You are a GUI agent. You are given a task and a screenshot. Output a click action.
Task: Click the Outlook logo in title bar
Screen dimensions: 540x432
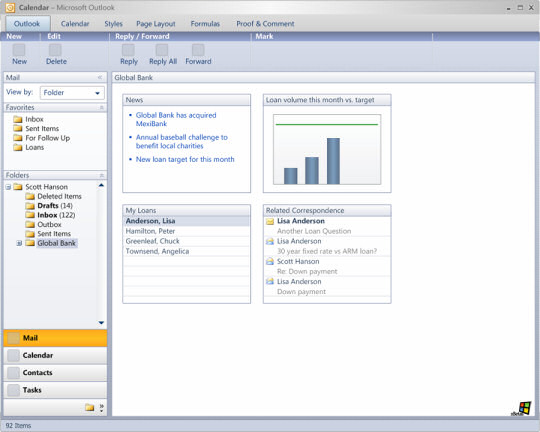[10, 8]
